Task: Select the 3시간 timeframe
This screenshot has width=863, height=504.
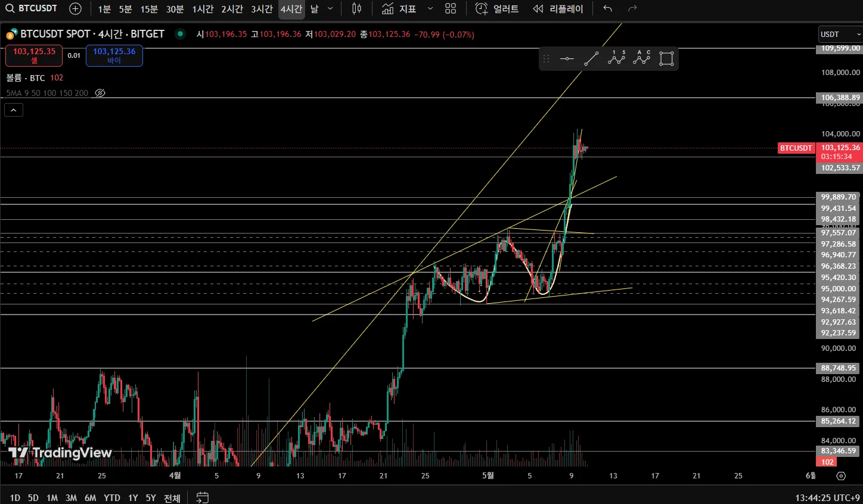Action: (x=262, y=9)
